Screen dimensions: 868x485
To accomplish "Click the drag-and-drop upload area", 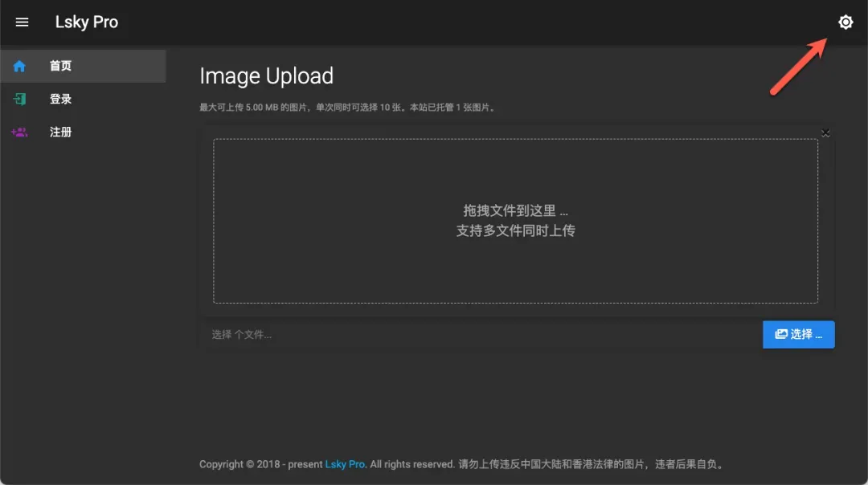I will (x=515, y=221).
